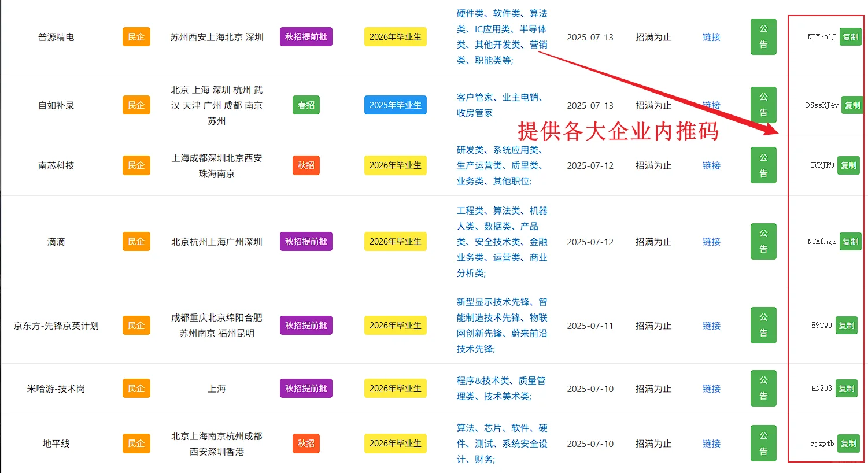Follow the 链接 link in the 地平线 row
Screen dimensions: 868x473
[x=711, y=444]
